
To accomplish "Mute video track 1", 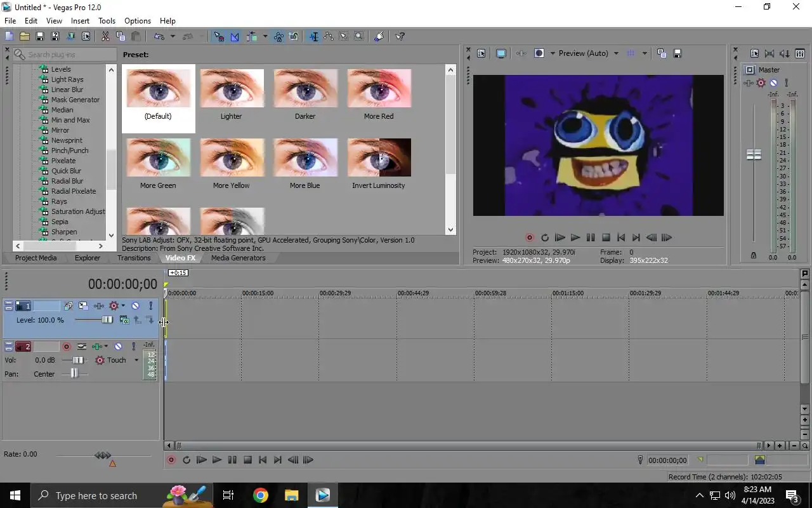I will pos(135,306).
